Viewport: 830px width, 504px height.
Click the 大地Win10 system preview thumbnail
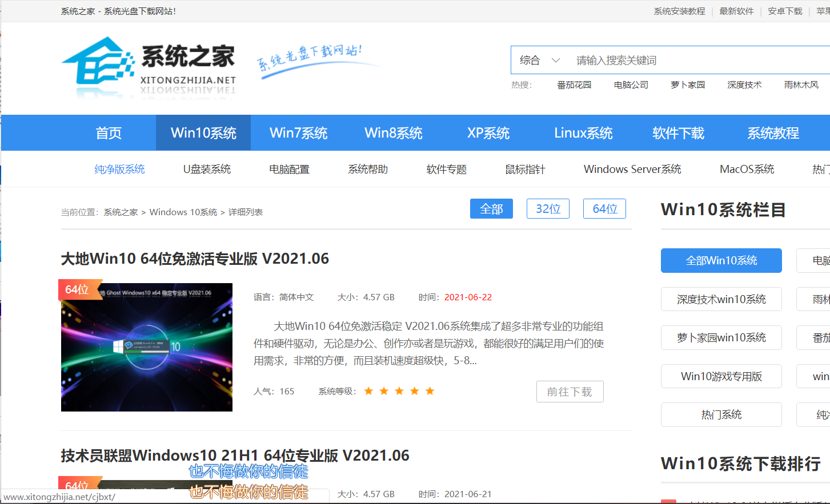click(146, 346)
